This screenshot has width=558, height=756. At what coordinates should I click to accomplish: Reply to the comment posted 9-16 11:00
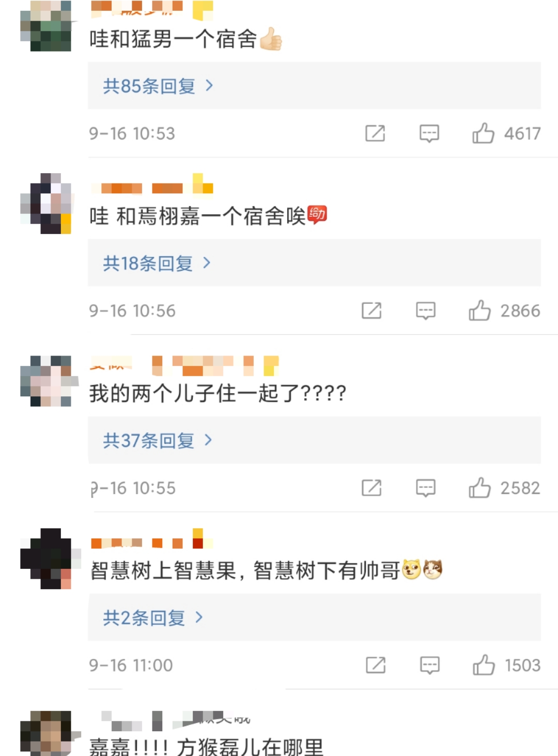point(429,665)
